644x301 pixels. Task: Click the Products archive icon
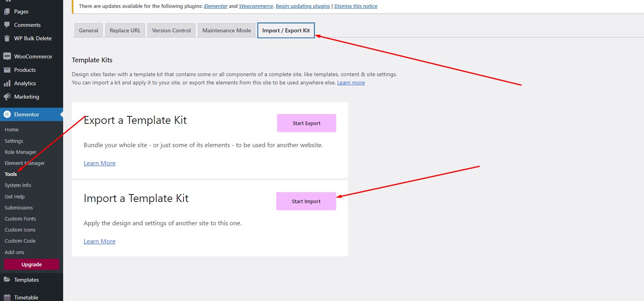(x=7, y=70)
